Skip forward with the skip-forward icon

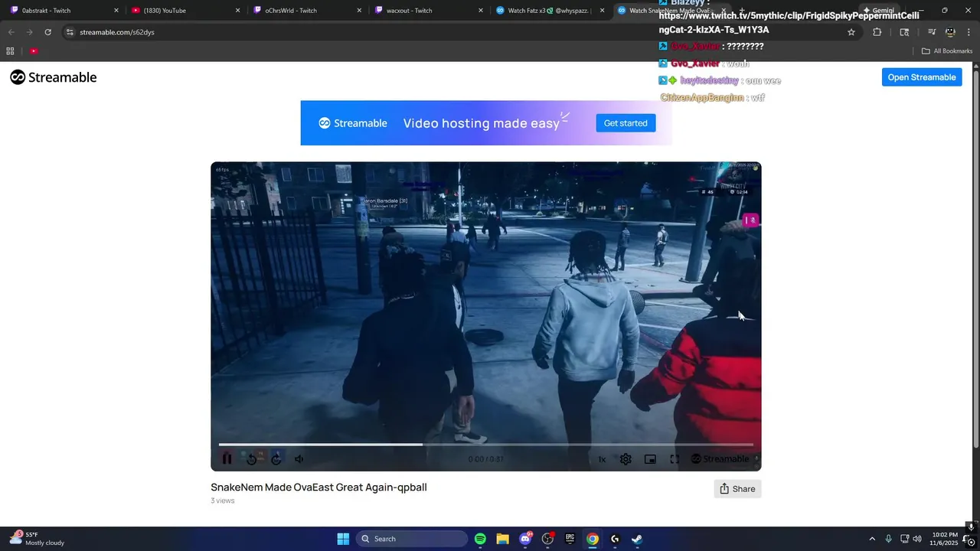(276, 459)
